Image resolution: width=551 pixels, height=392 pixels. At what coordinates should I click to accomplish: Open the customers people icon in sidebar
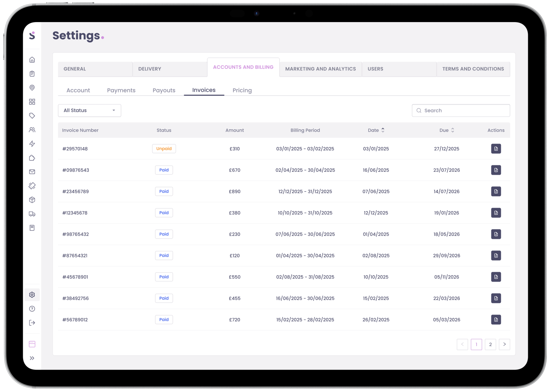click(32, 130)
